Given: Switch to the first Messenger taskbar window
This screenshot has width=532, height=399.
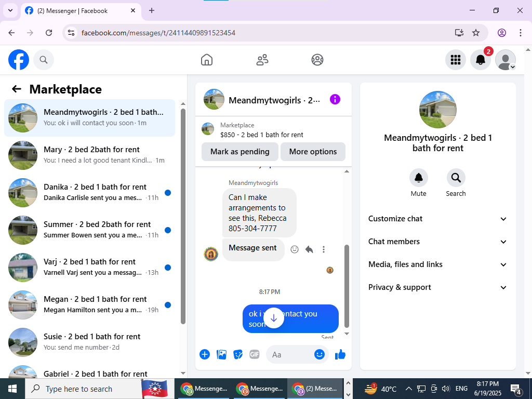Looking at the screenshot, I should point(203,389).
